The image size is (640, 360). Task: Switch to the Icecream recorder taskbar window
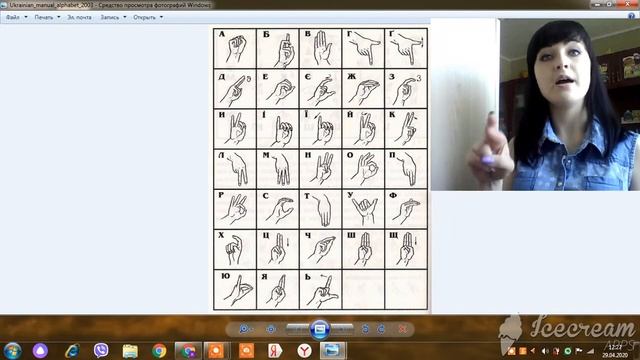coord(217,351)
